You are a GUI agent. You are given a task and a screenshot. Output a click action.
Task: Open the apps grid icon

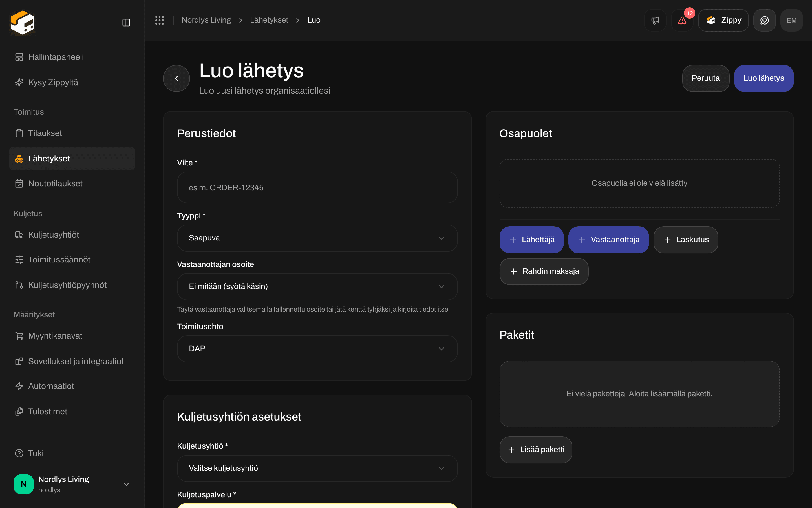coord(159,20)
